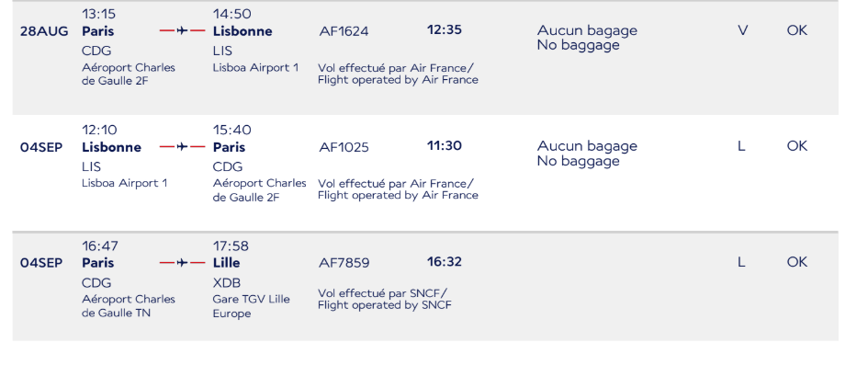Click the 28AUG date label
This screenshot has width=868, height=365.
(x=44, y=31)
